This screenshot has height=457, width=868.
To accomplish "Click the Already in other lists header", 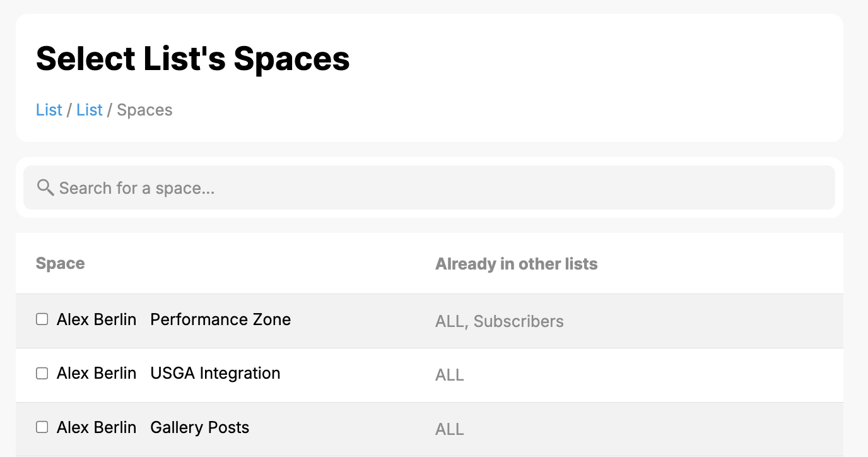I will click(x=516, y=263).
